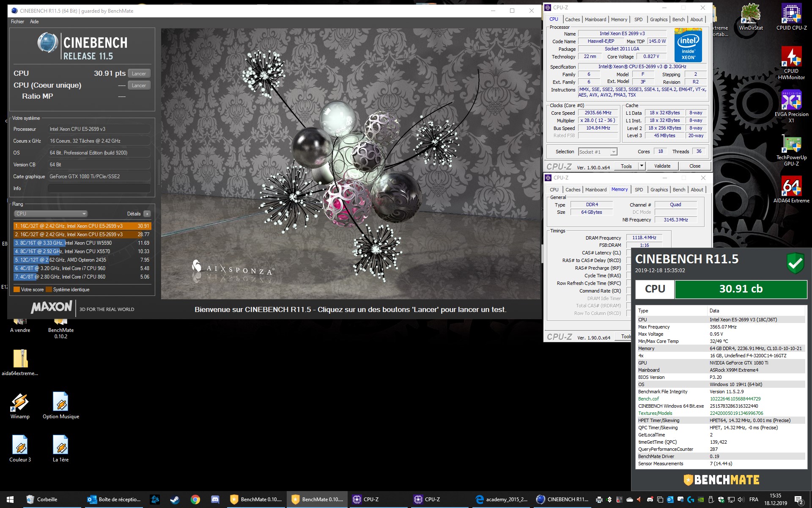Select the A vendre desktop folder
This screenshot has width=812, height=508.
tap(20, 326)
